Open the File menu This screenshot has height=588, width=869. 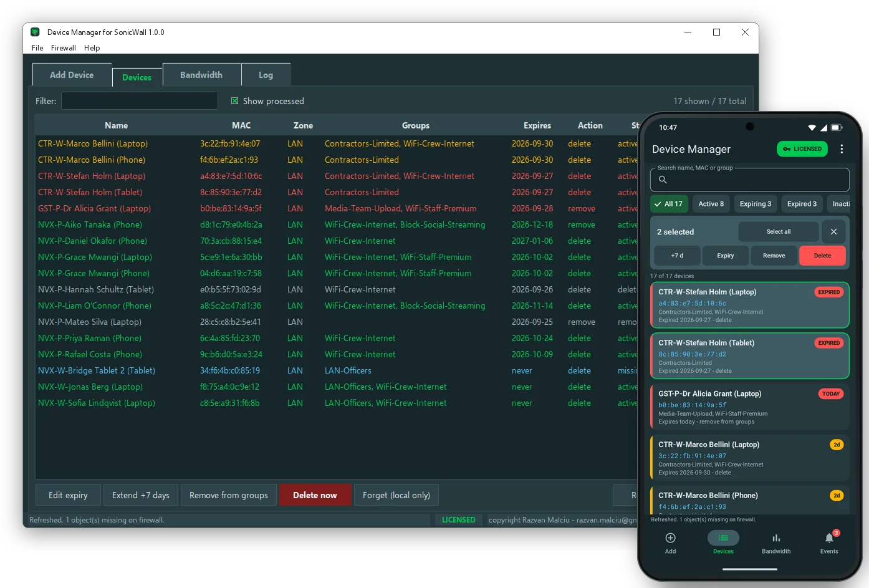[37, 48]
